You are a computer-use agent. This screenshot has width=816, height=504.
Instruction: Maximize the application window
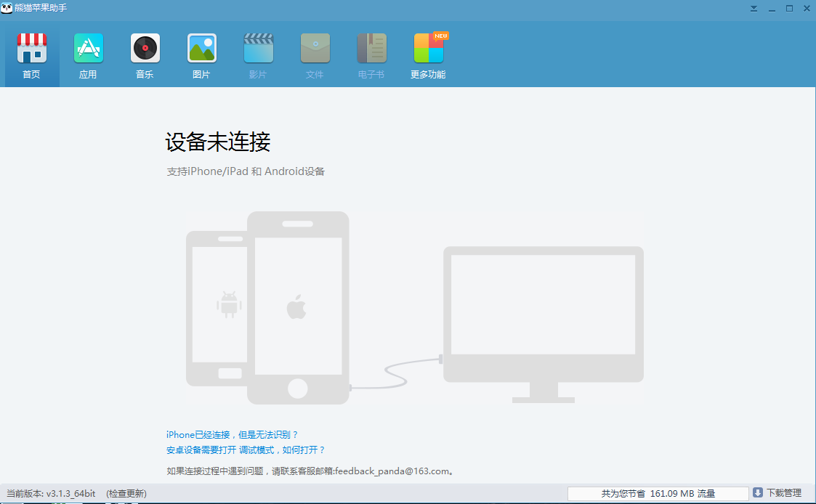(x=789, y=9)
